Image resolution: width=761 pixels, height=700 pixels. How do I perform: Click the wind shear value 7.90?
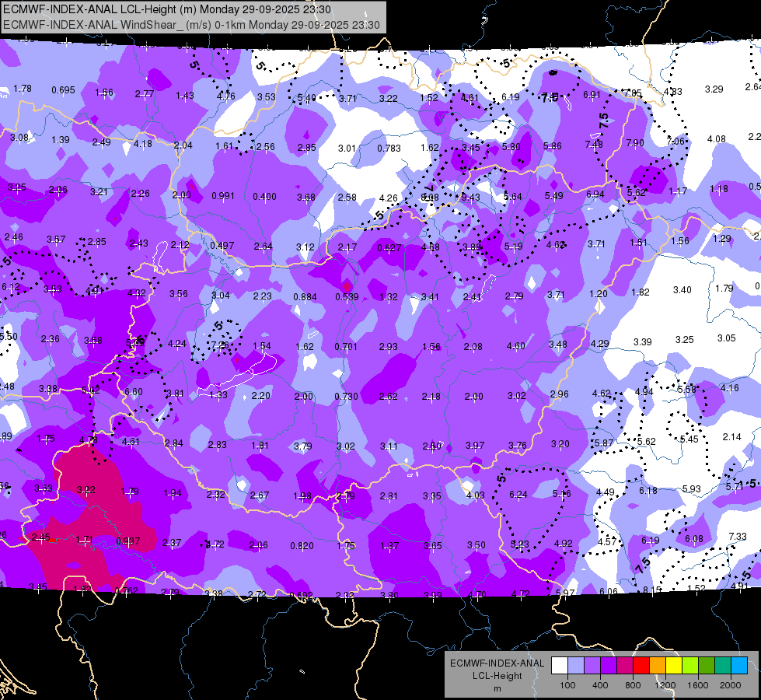coord(635,142)
